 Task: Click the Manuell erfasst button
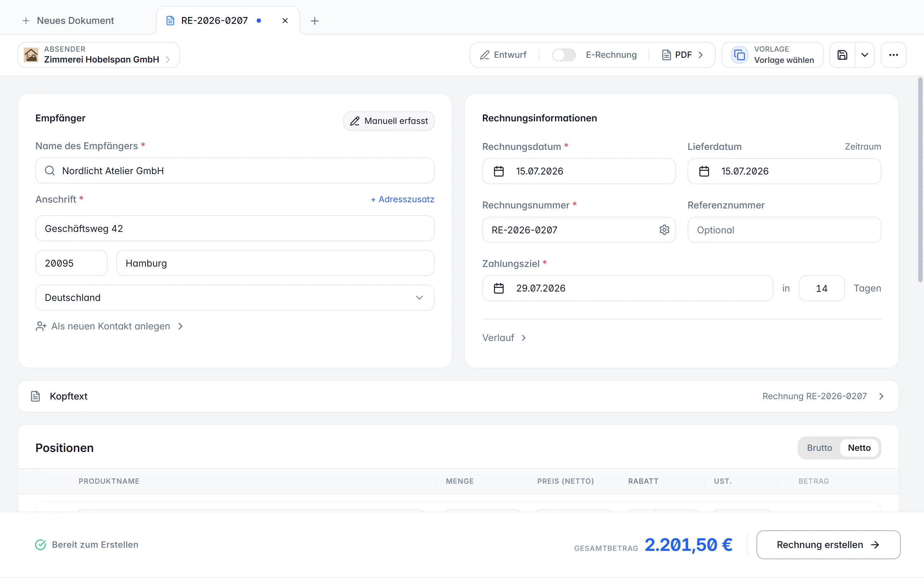pos(389,121)
